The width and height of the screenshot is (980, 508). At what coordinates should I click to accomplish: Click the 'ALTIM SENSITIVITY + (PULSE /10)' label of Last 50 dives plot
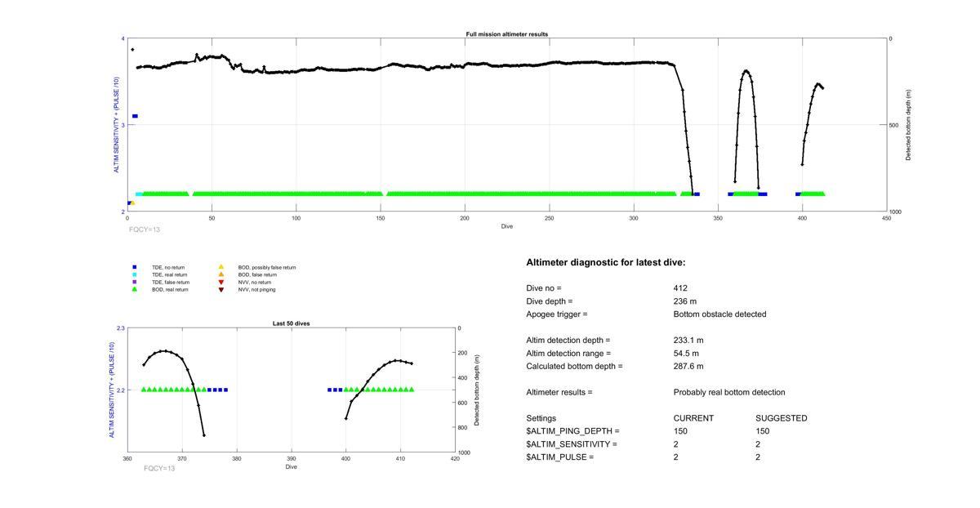coord(112,390)
